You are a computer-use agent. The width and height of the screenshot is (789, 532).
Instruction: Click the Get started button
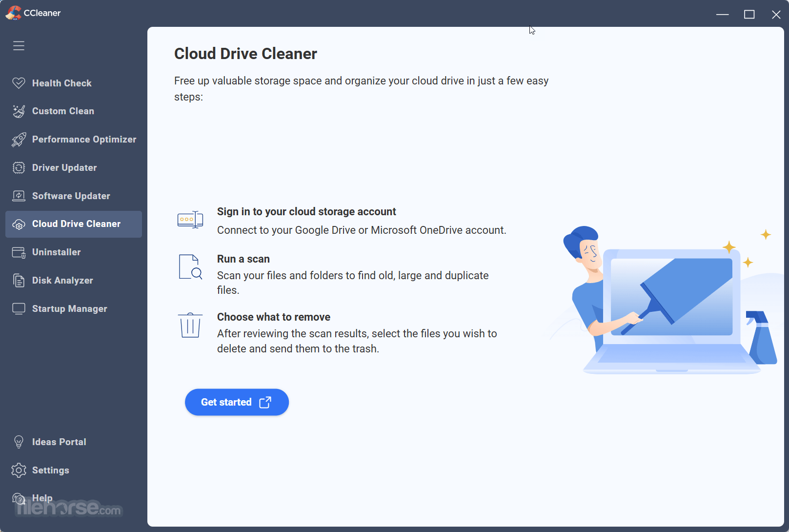click(x=237, y=402)
